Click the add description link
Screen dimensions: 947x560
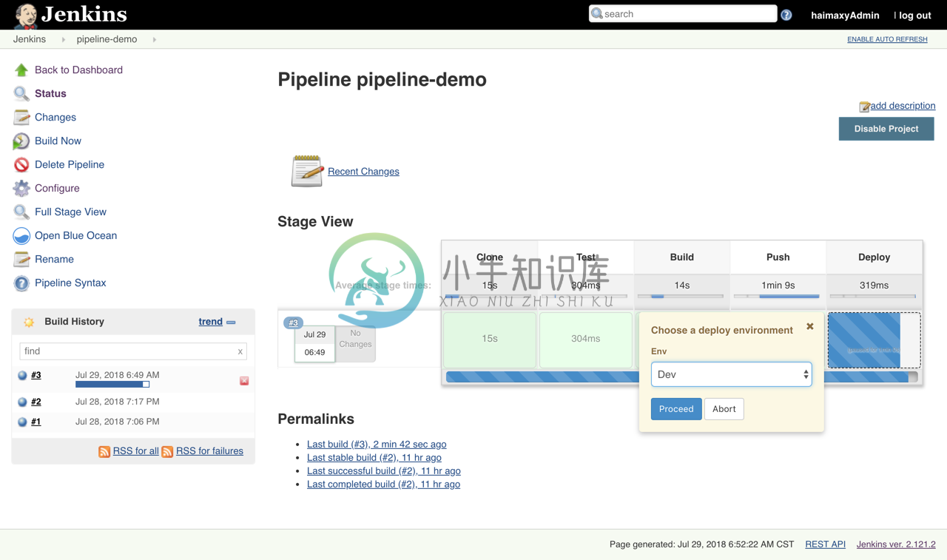(903, 106)
